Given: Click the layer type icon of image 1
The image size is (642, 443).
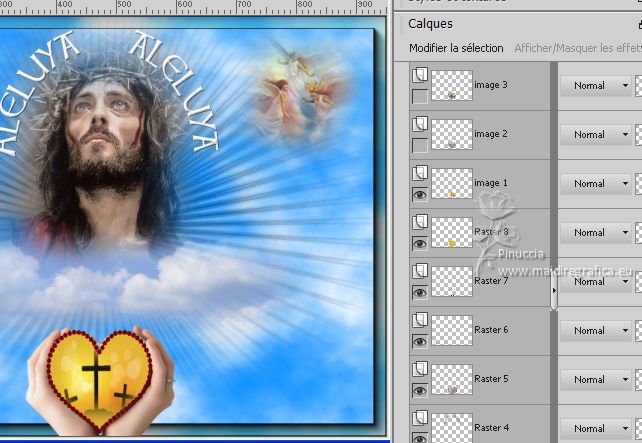Looking at the screenshot, I should [420, 173].
